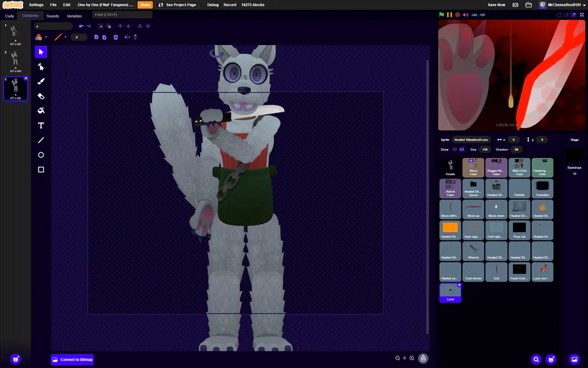Toggle the stage mute speaker icon
The height and width of the screenshot is (368, 588).
(x=465, y=14)
